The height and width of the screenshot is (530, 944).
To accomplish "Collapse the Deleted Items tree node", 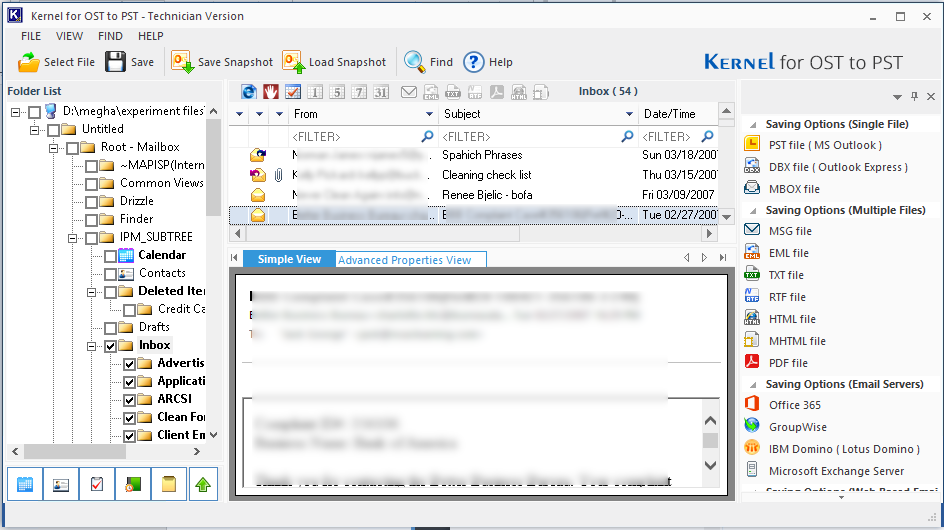I will pos(92,293).
